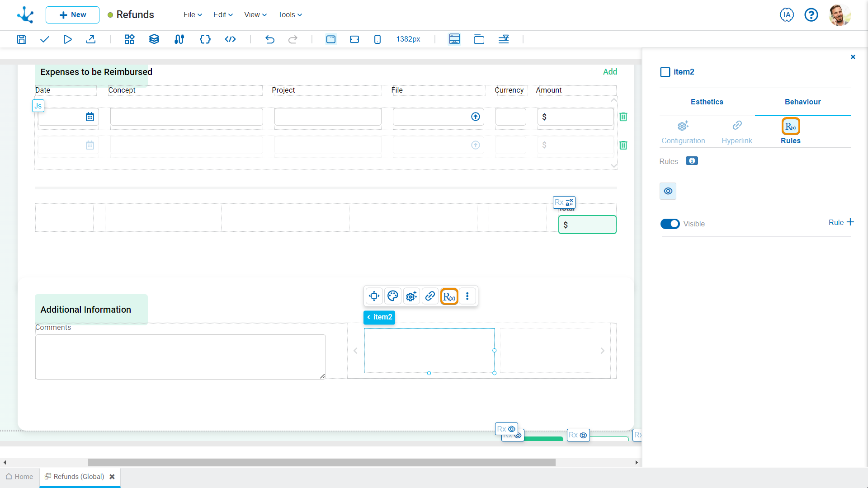Toggle eye visibility icon in Rules panel

(x=668, y=191)
